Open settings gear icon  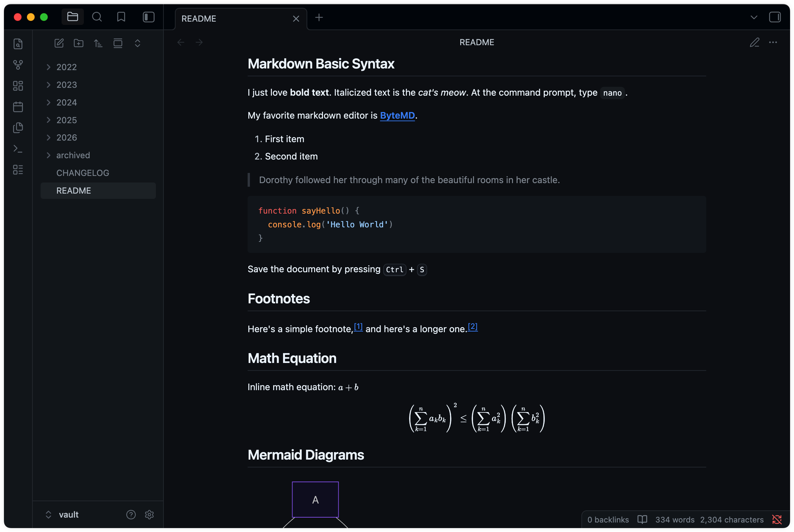point(149,514)
